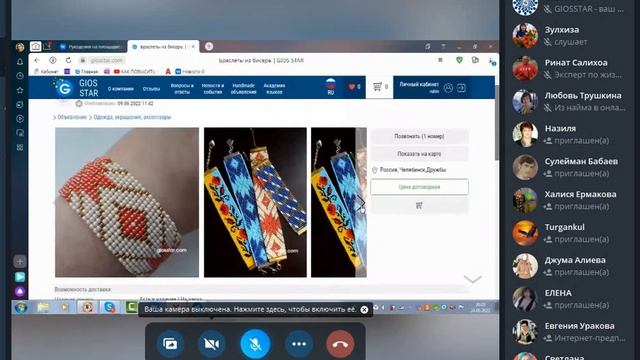Click the favorites heart icon

(x=352, y=87)
